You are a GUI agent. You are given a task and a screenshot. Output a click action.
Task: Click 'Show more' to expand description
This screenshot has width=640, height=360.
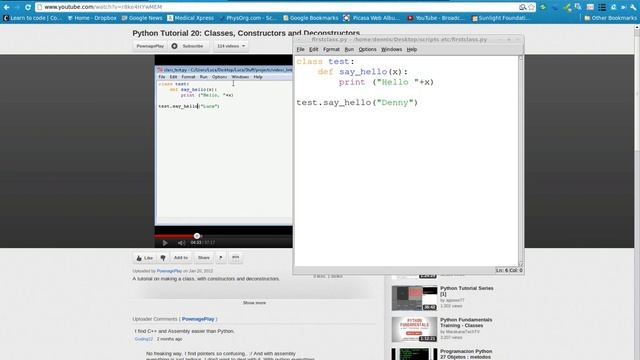[254, 303]
